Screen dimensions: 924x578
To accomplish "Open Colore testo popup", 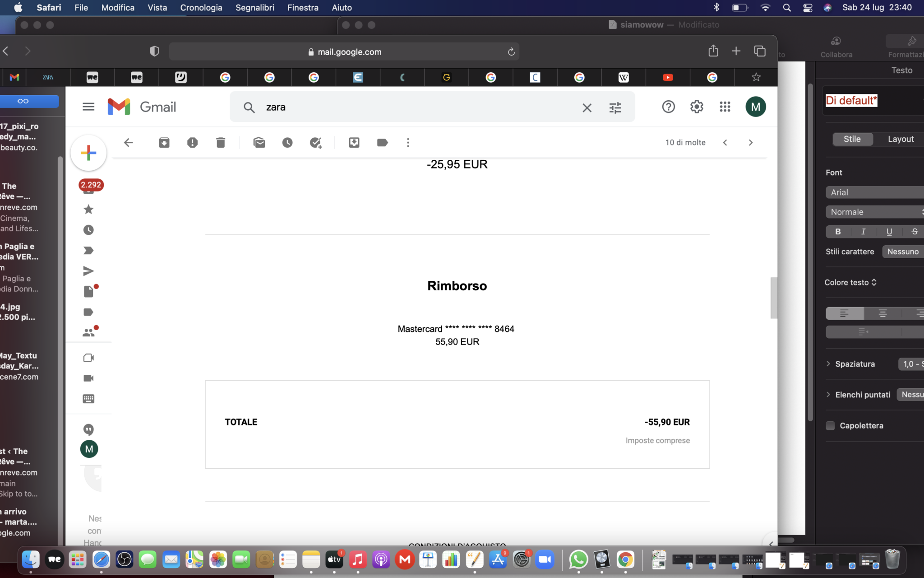I will tap(850, 283).
